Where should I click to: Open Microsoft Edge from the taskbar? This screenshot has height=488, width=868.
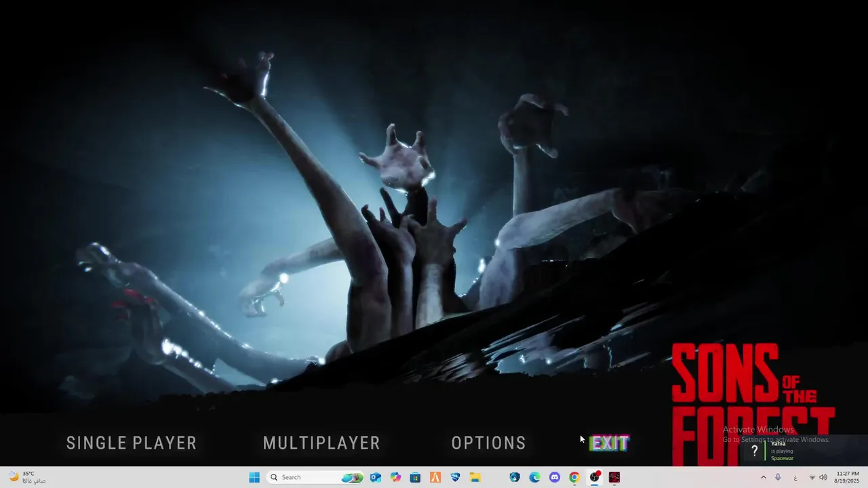(x=534, y=477)
